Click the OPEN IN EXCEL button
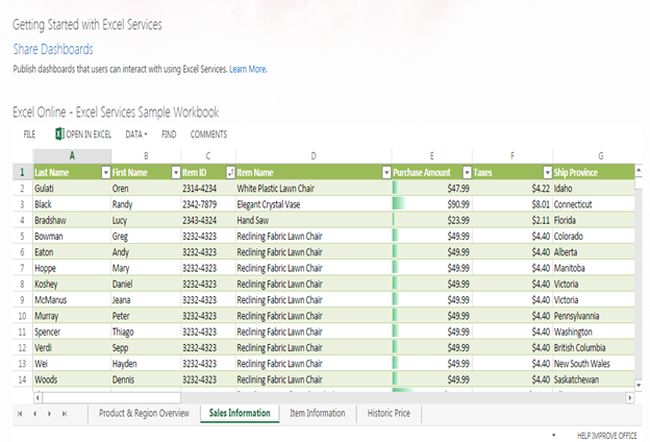 (83, 134)
